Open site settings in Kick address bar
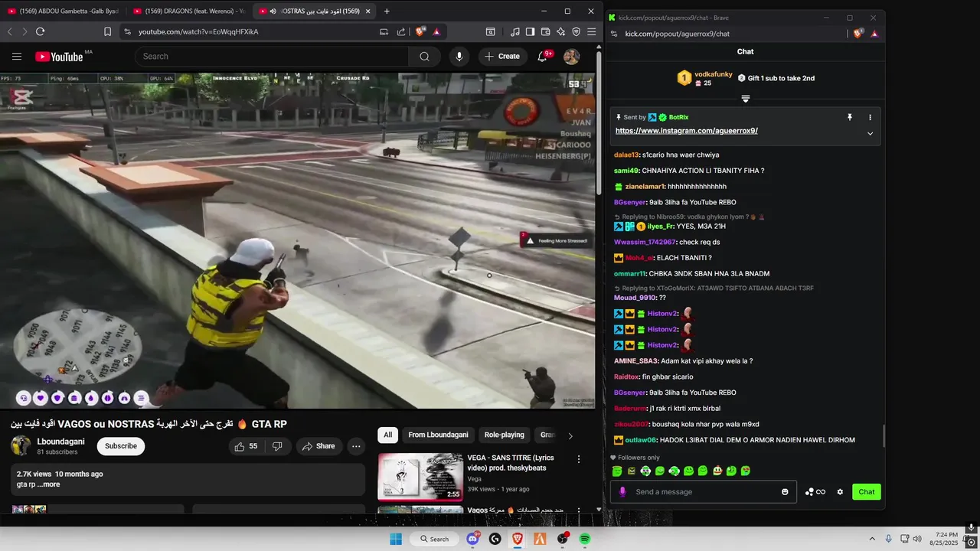This screenshot has width=980, height=551. [x=615, y=34]
